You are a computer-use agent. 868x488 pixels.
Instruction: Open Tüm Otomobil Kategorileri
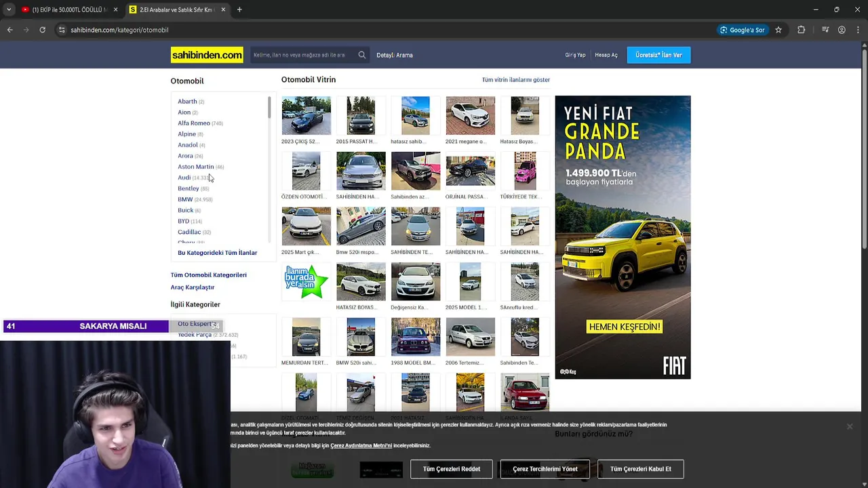[208, 275]
